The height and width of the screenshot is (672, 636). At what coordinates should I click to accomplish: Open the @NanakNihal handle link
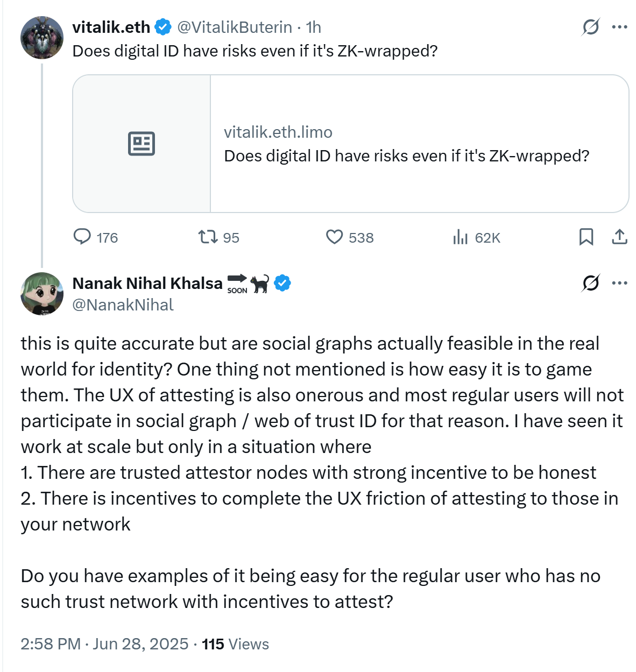tap(123, 305)
